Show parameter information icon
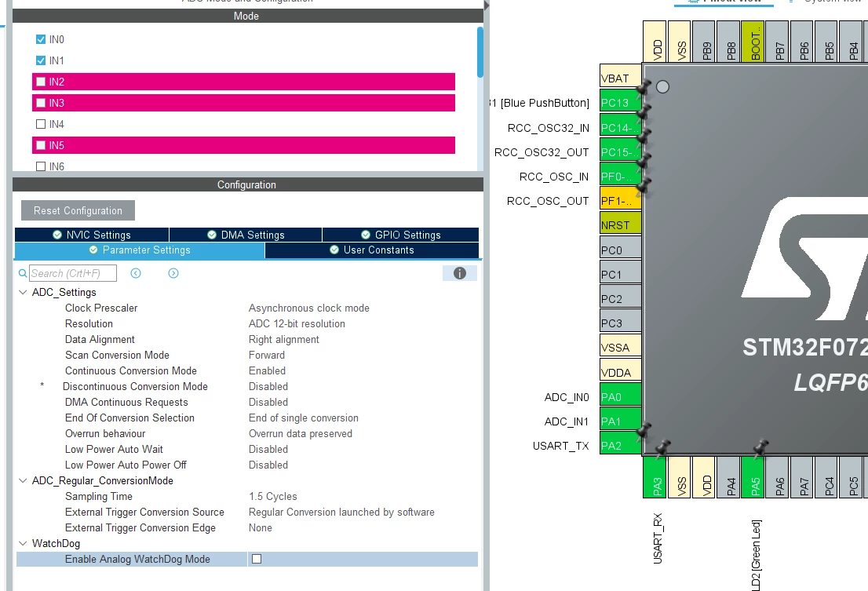The height and width of the screenshot is (591, 868). click(459, 273)
